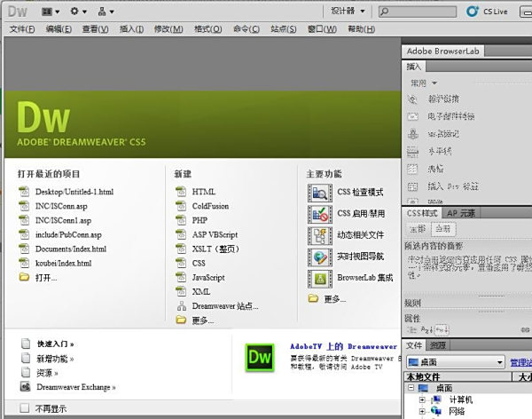Click the 实时视图导航 feature icon

point(319,257)
